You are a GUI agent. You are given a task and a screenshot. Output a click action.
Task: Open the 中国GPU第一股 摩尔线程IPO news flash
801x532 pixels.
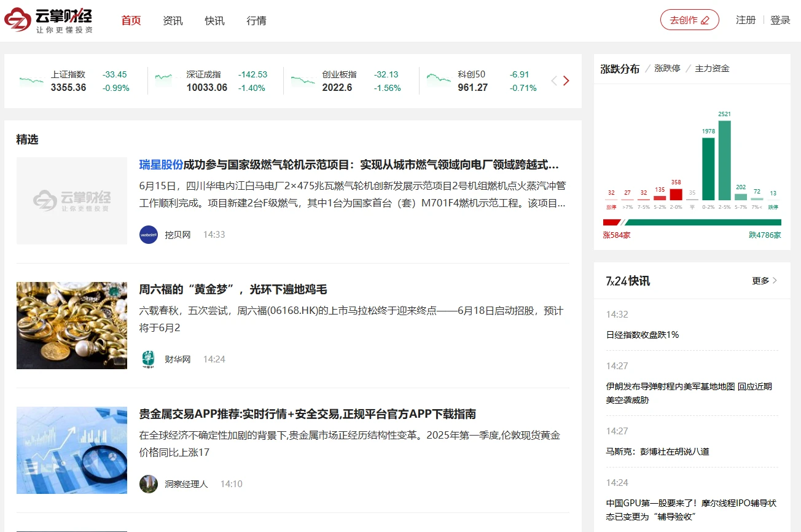click(692, 510)
